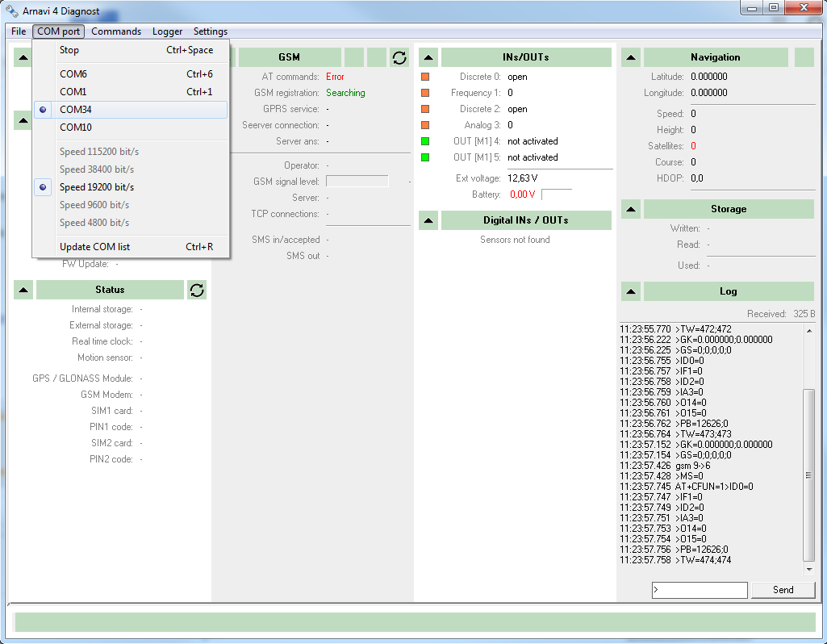Click the GSM panel header
Image resolution: width=827 pixels, height=644 pixels.
pyautogui.click(x=290, y=57)
